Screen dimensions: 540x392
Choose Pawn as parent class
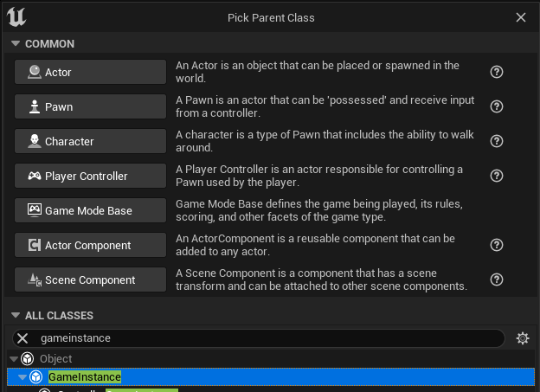(90, 107)
